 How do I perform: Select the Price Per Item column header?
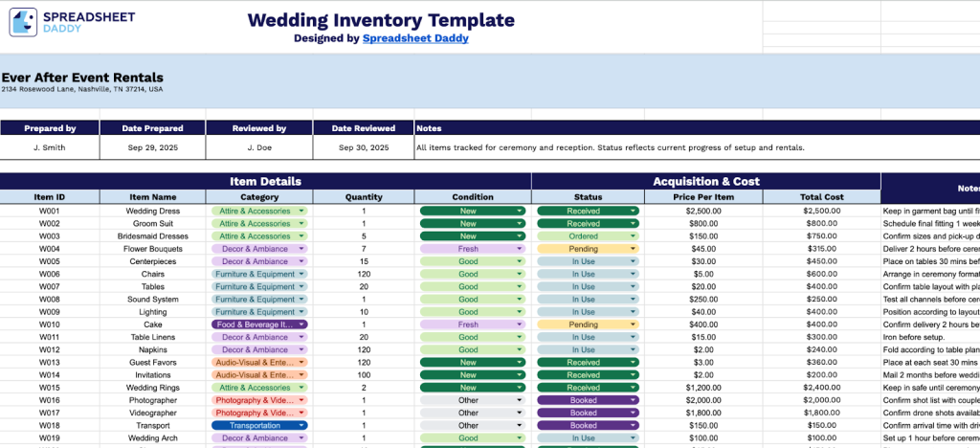(x=704, y=197)
